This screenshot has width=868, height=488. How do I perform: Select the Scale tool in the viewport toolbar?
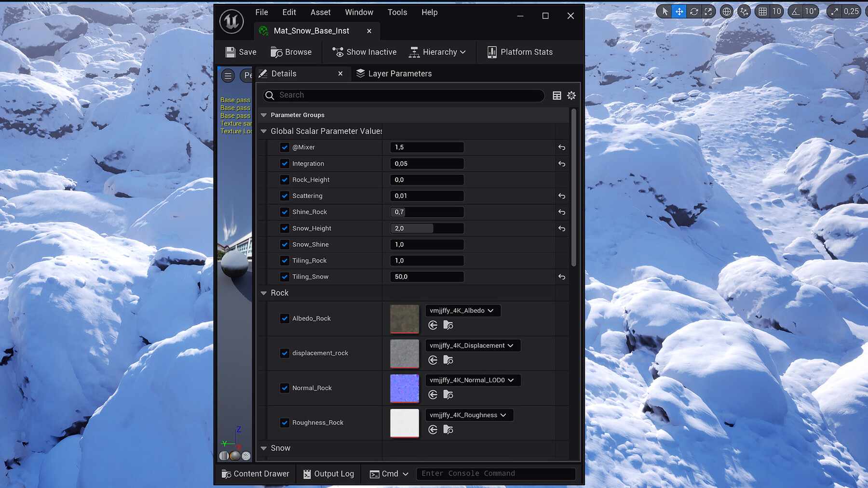click(x=709, y=11)
